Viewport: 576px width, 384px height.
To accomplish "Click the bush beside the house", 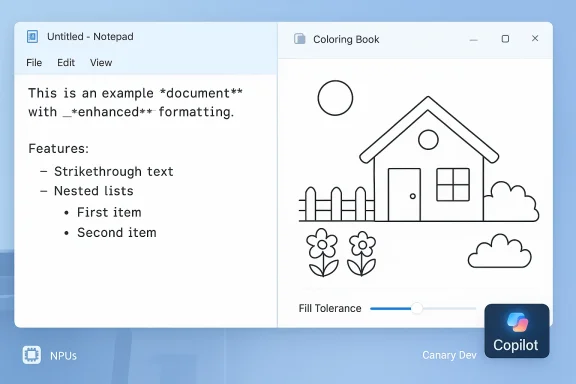I will click(511, 202).
